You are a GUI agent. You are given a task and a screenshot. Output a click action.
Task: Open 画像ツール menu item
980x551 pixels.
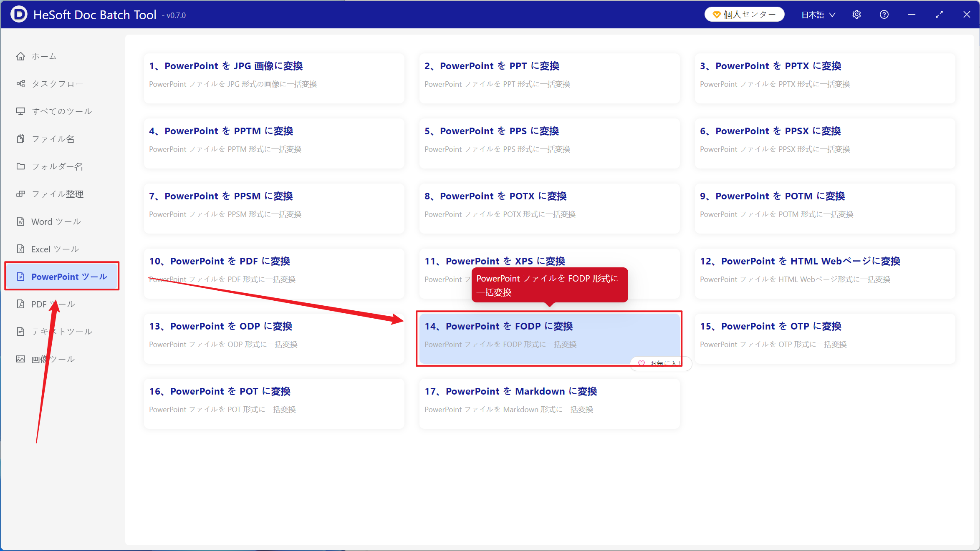coord(62,359)
